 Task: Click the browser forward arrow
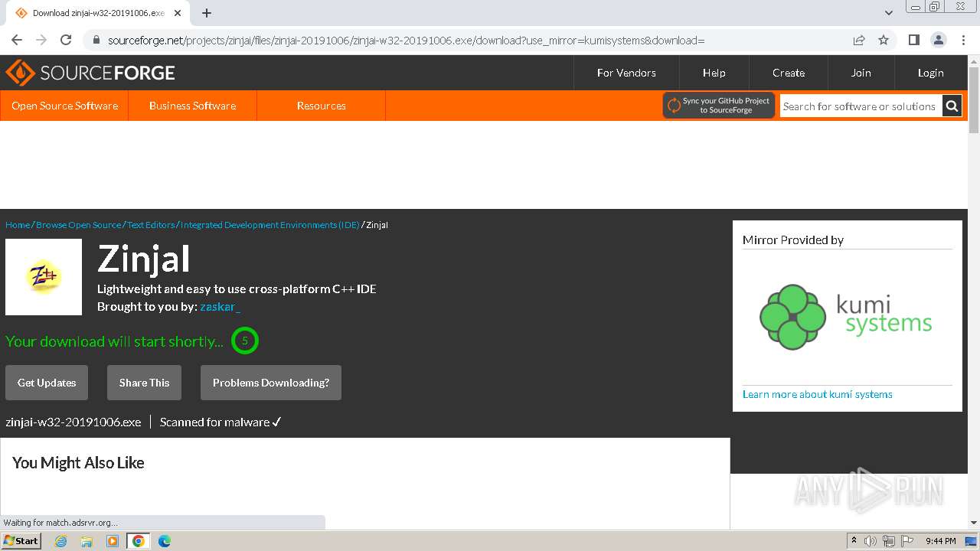[41, 40]
